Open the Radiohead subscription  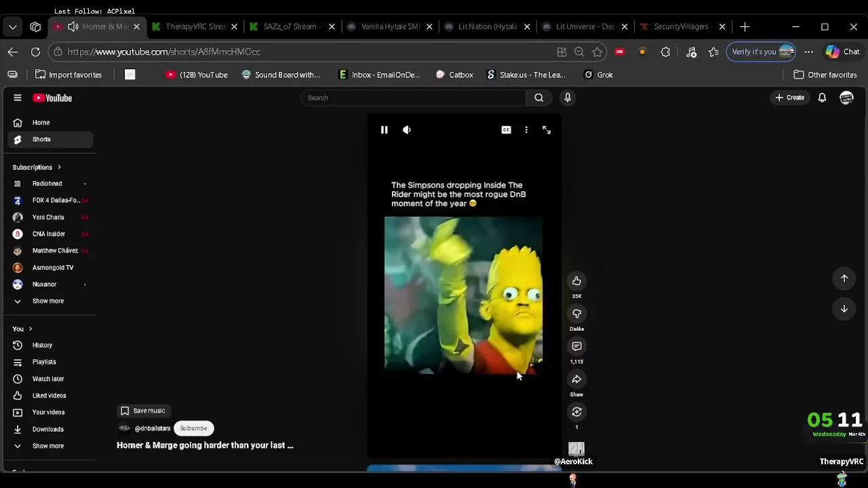tap(51, 184)
